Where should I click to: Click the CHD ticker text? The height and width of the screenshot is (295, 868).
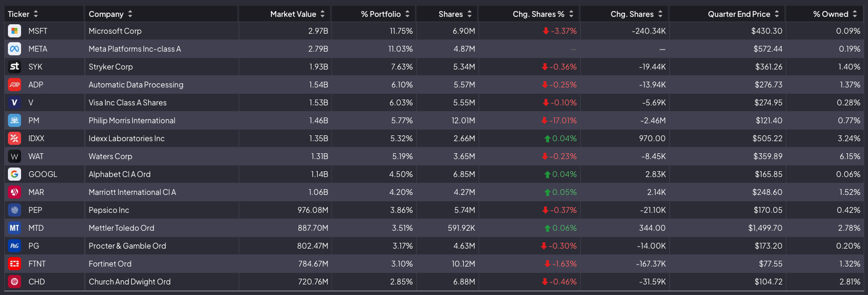pyautogui.click(x=36, y=282)
